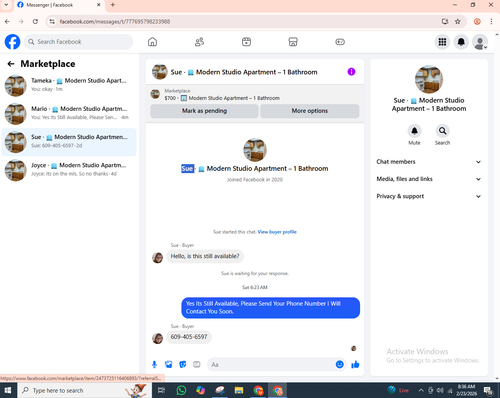
Task: Open the Home feed icon
Action: click(x=152, y=42)
